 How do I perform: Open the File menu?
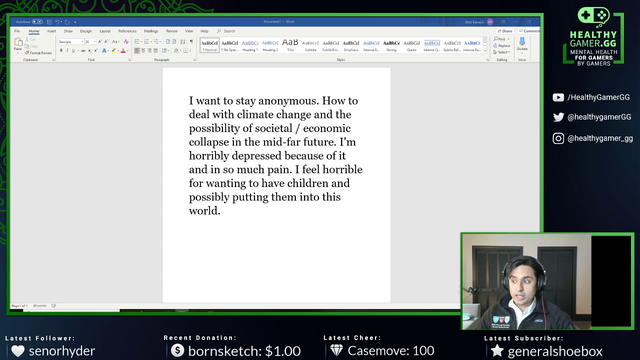(17, 31)
